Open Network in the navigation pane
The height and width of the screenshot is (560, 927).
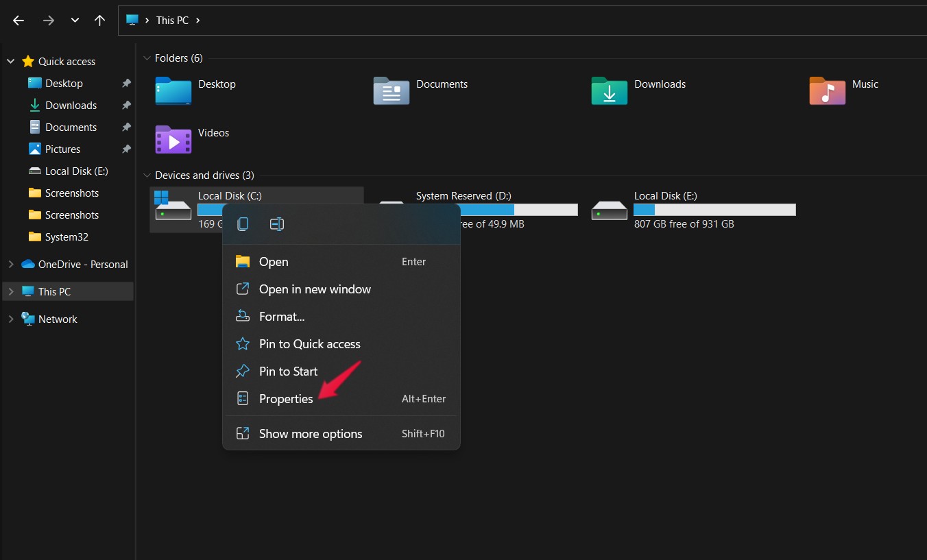point(58,319)
